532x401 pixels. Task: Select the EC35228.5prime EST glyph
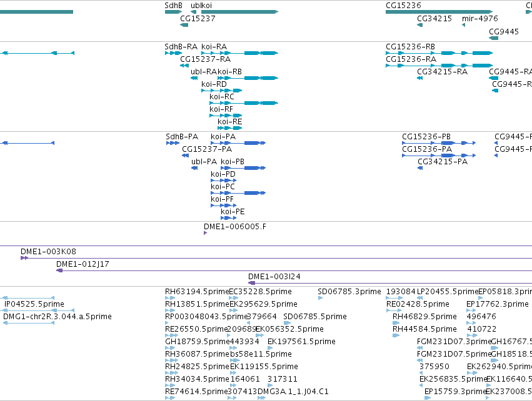coord(233,298)
